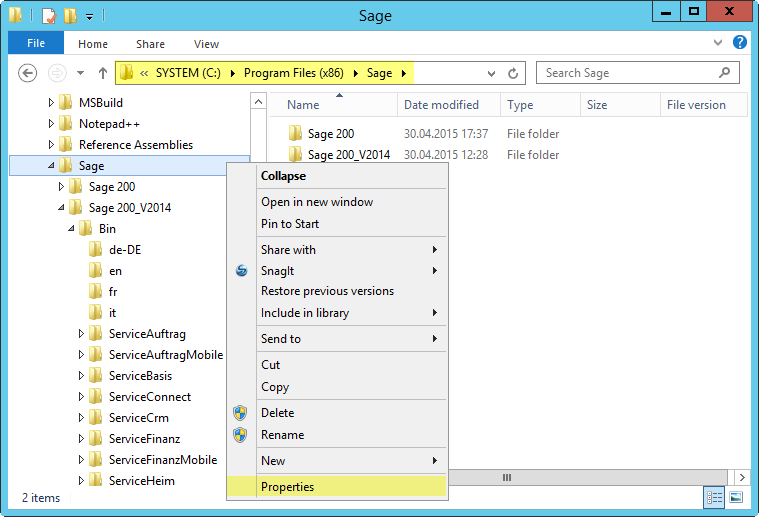The image size is (759, 517).
Task: Choose Copy from the context menu
Action: coord(337,387)
